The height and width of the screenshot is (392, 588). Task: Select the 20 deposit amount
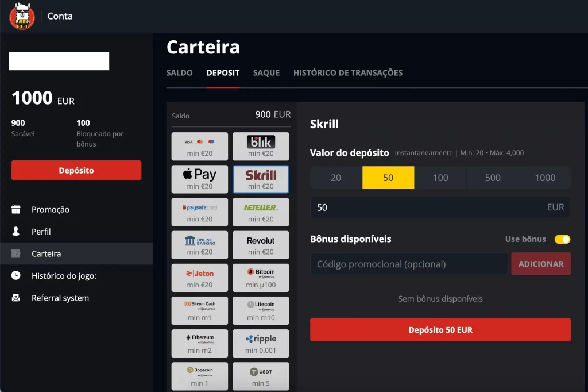point(335,178)
